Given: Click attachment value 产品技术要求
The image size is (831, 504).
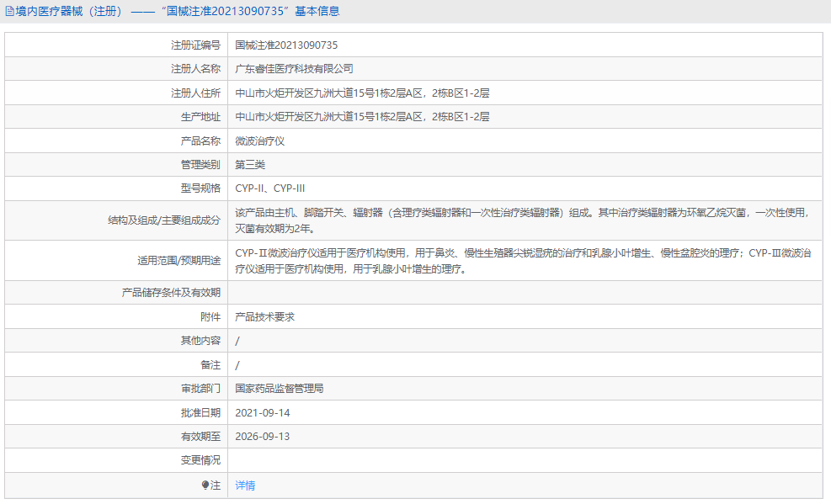Looking at the screenshot, I should click(x=264, y=316).
